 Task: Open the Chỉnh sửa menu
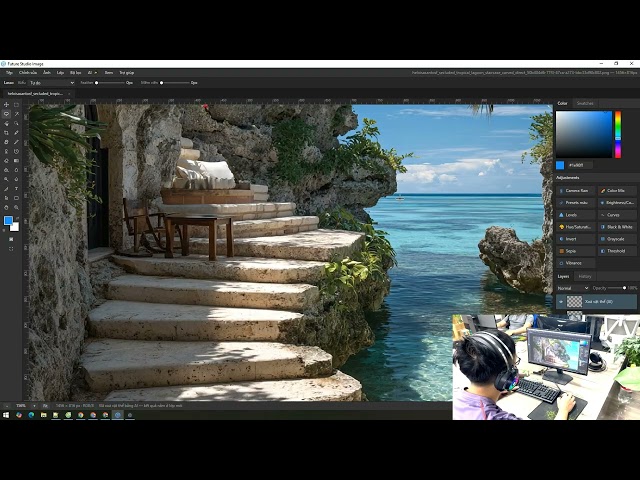coord(28,73)
